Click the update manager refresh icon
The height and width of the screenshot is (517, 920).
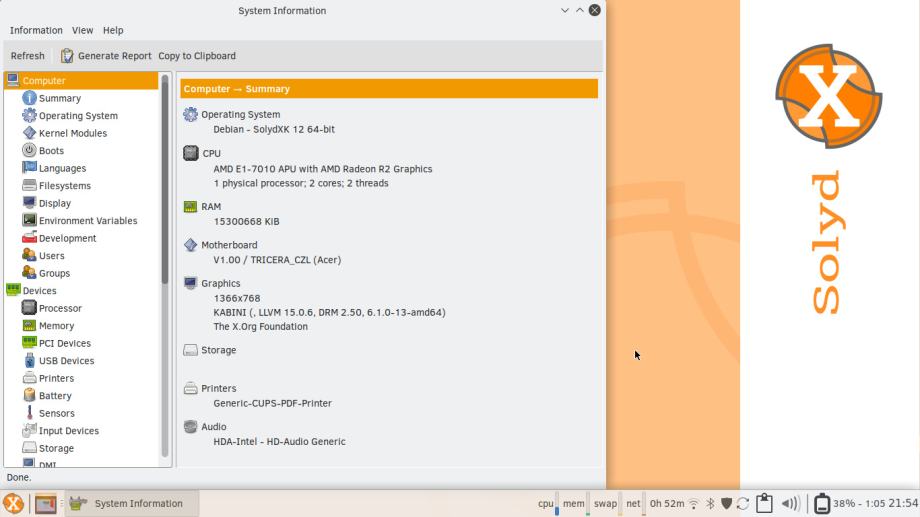(x=743, y=504)
